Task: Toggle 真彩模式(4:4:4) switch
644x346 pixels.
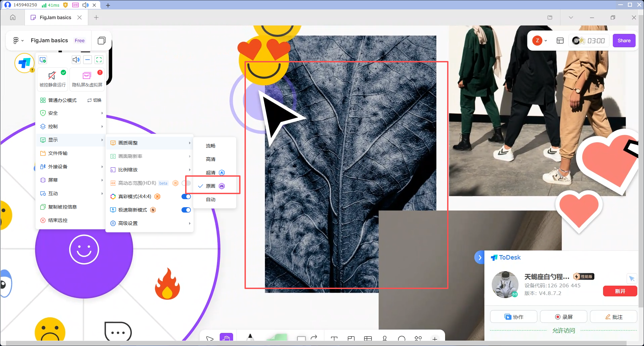Action: (x=186, y=196)
